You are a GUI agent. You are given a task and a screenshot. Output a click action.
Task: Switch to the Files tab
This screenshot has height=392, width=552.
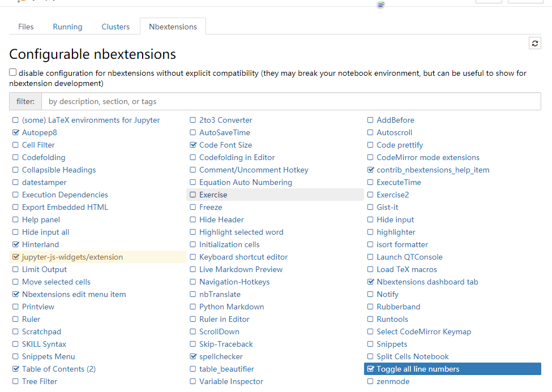(26, 27)
